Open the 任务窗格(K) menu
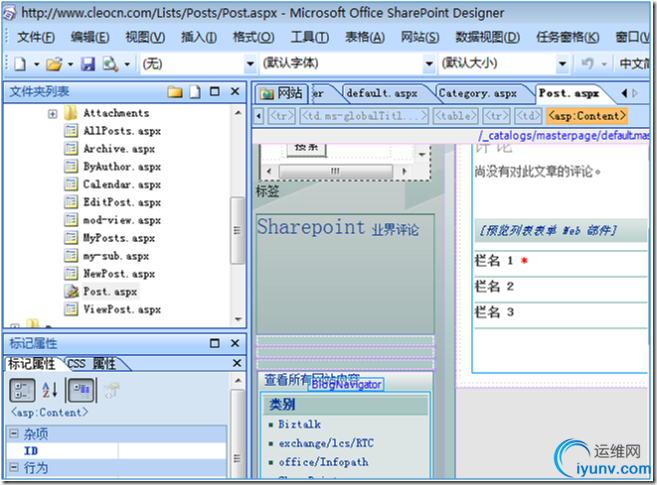Image resolution: width=657 pixels, height=485 pixels. point(568,37)
